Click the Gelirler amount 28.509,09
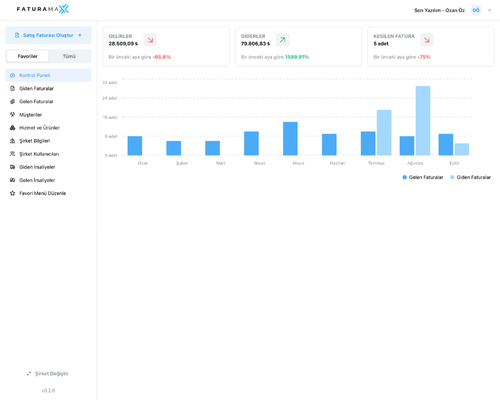This screenshot has height=400, width=500. coord(123,44)
